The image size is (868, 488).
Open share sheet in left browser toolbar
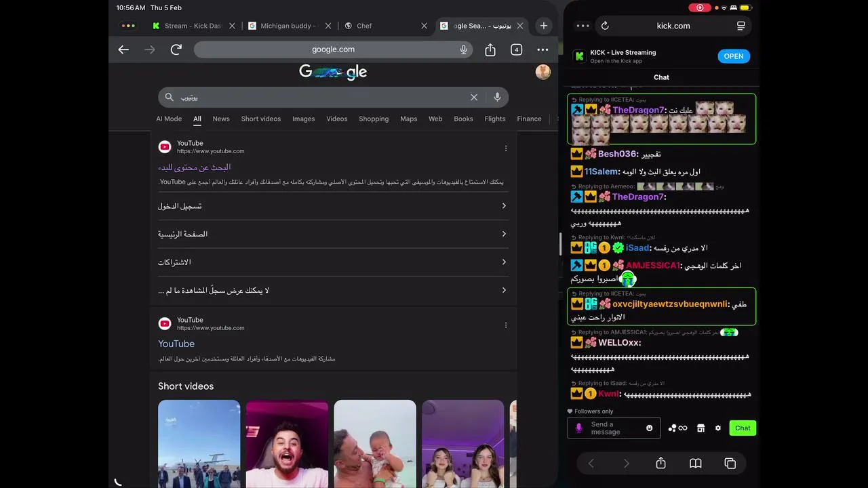click(x=490, y=49)
